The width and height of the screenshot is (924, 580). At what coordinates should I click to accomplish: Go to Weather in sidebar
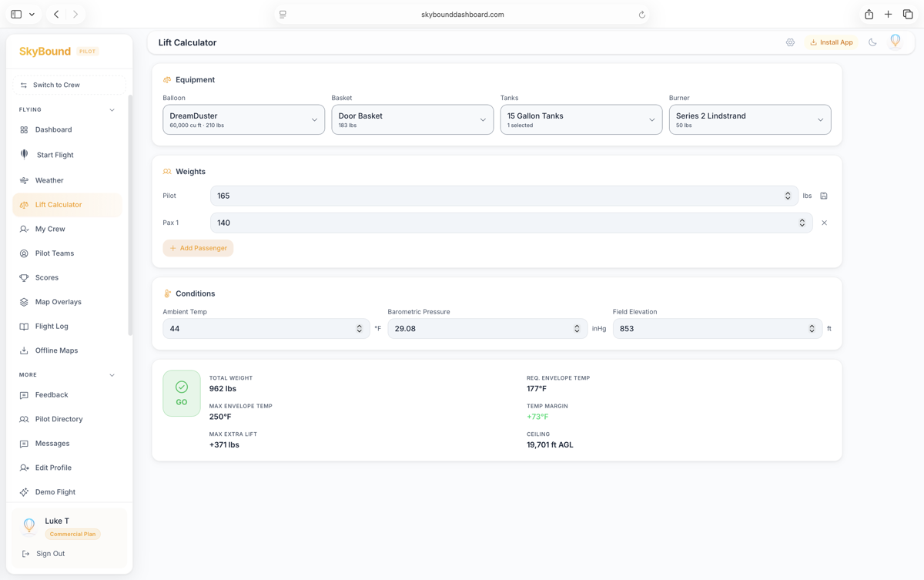[x=49, y=180]
